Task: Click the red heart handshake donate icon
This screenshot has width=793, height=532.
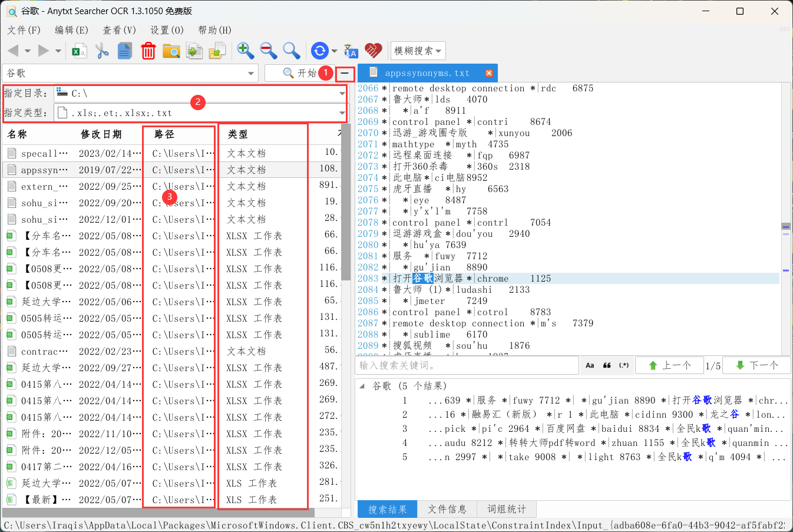Action: tap(374, 51)
